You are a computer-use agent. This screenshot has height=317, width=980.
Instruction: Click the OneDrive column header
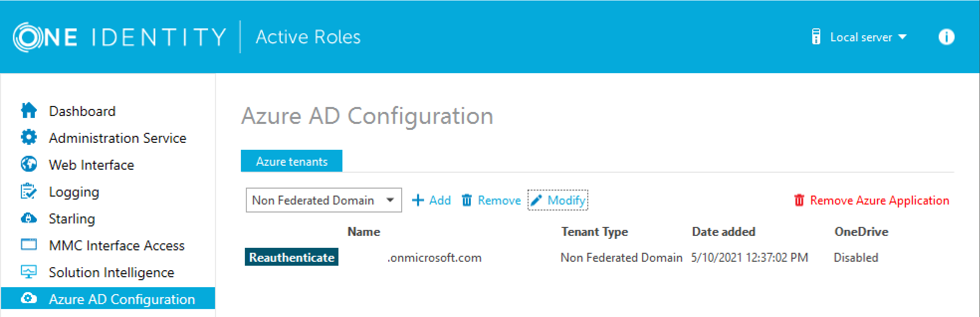[862, 231]
